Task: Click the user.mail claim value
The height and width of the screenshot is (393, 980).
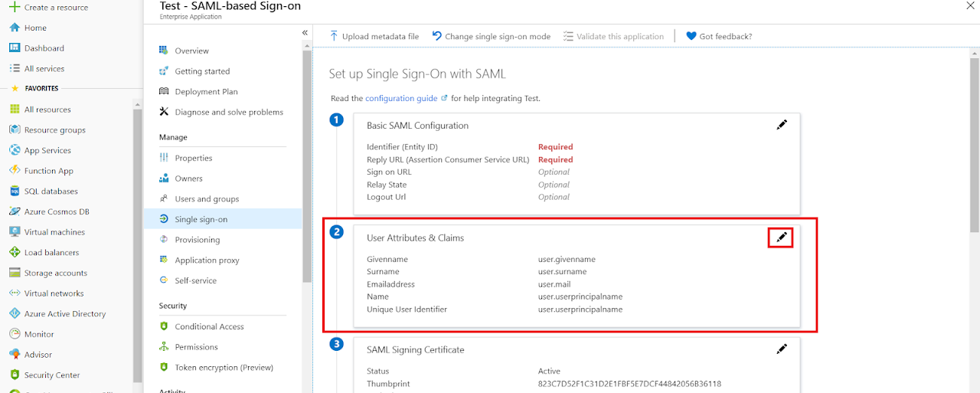Action: [x=554, y=284]
